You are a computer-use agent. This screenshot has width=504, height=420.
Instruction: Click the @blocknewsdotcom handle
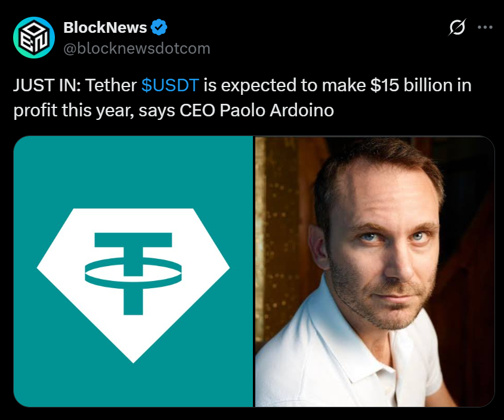point(137,48)
